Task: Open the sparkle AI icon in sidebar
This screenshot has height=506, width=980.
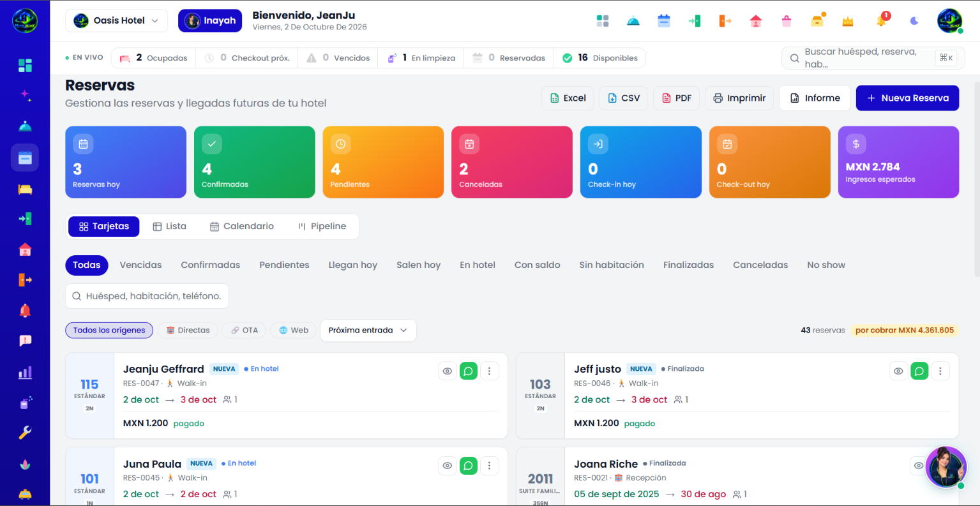Action: point(25,94)
